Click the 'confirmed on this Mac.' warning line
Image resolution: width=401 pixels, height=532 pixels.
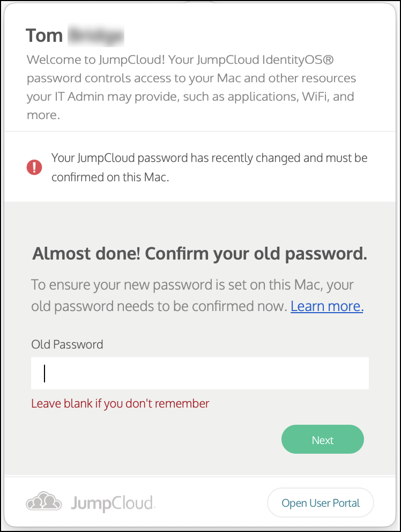click(110, 177)
